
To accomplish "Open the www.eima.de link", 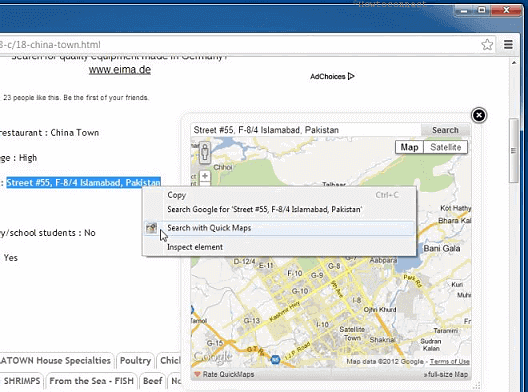I will pyautogui.click(x=120, y=70).
